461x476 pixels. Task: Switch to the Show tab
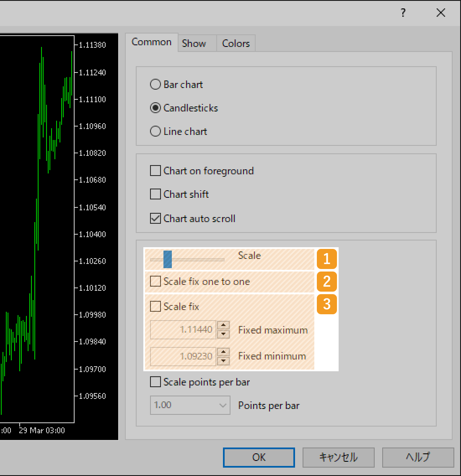[x=194, y=43]
